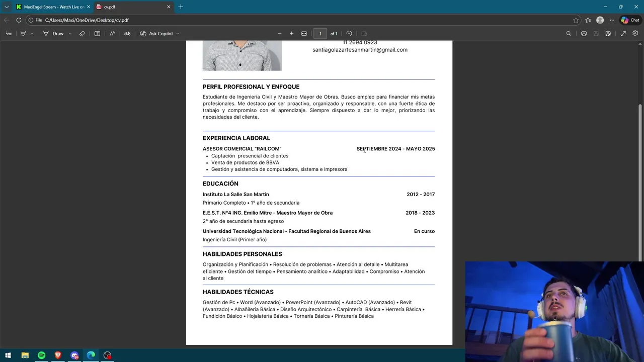Expand the Highlight color options arrow
644x362 pixels.
(x=32, y=34)
